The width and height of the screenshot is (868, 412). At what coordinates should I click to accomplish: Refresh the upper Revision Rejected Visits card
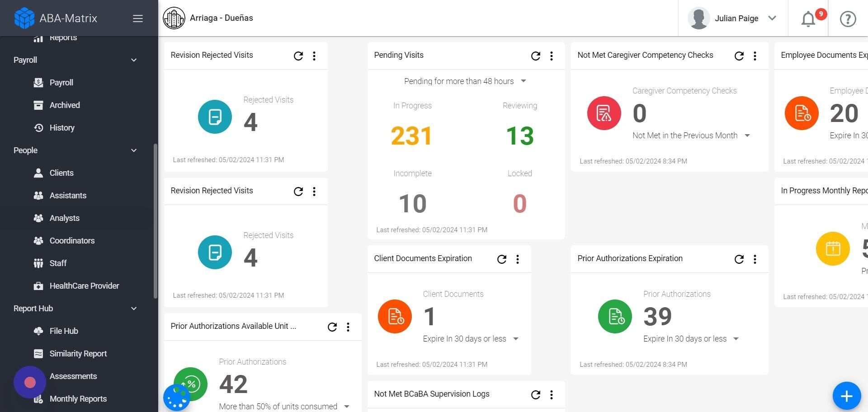pos(298,56)
